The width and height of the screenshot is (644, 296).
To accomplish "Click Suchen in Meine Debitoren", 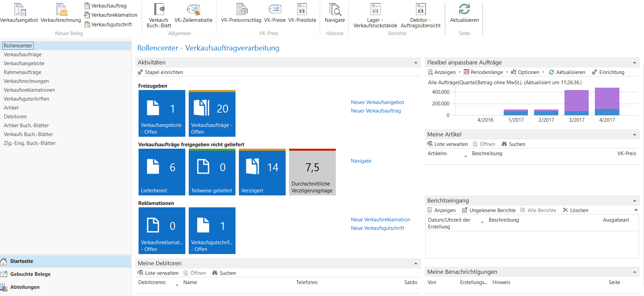I will coord(224,273).
